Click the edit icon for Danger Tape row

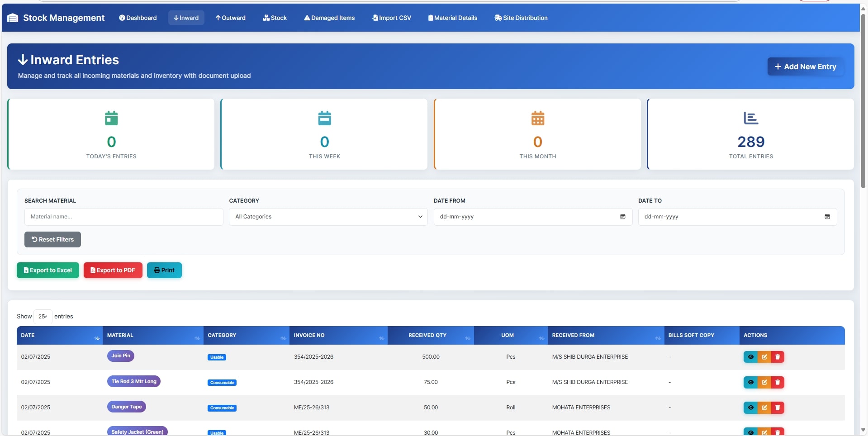pos(764,408)
